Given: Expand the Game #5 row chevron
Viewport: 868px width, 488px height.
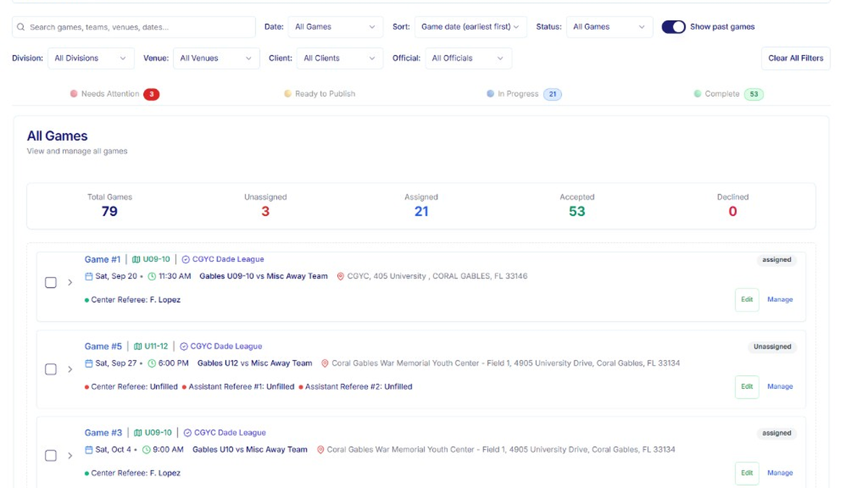Looking at the screenshot, I should (x=70, y=369).
